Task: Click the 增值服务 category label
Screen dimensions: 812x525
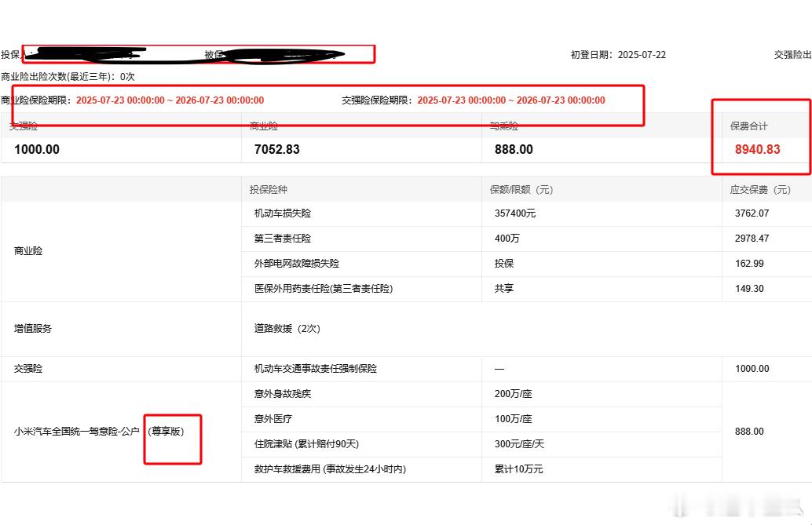Action: click(33, 329)
